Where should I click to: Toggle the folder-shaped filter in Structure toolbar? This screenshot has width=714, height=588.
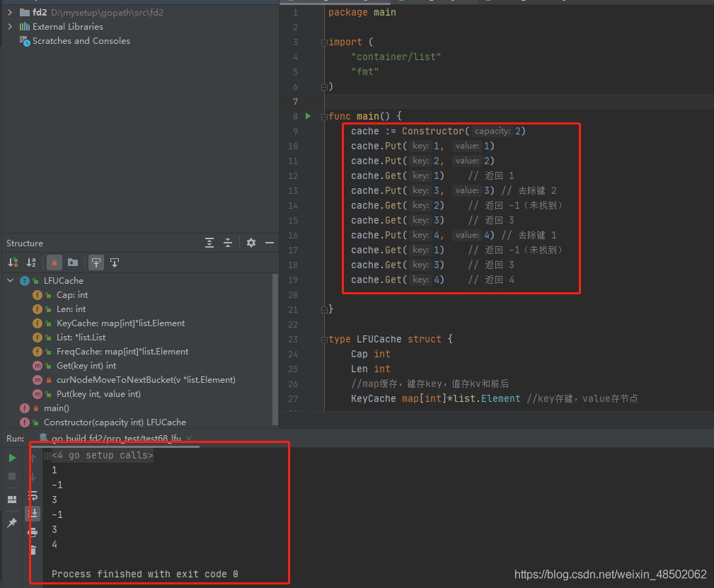73,263
